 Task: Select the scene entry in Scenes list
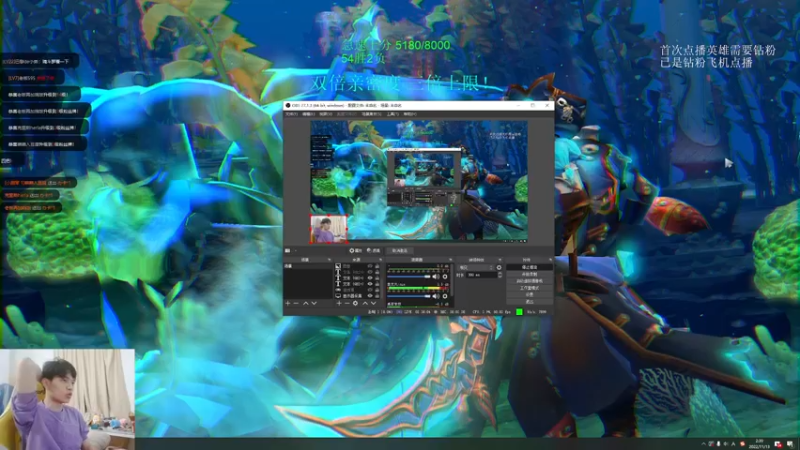[308, 266]
